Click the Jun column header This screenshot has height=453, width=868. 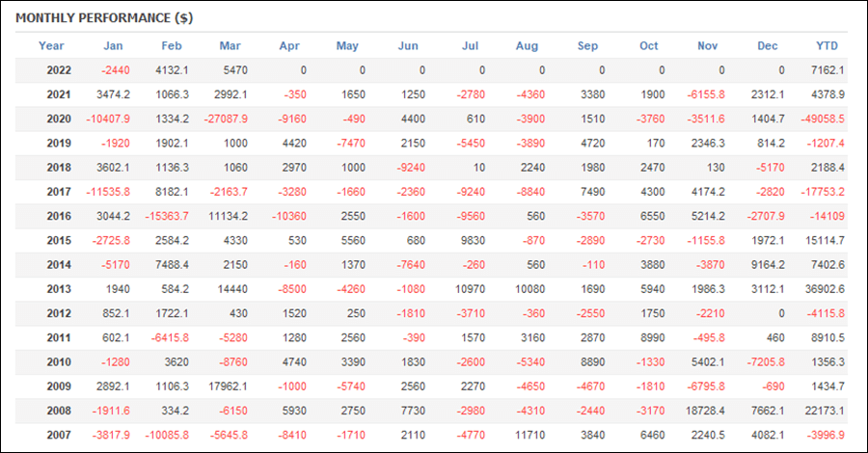(408, 46)
